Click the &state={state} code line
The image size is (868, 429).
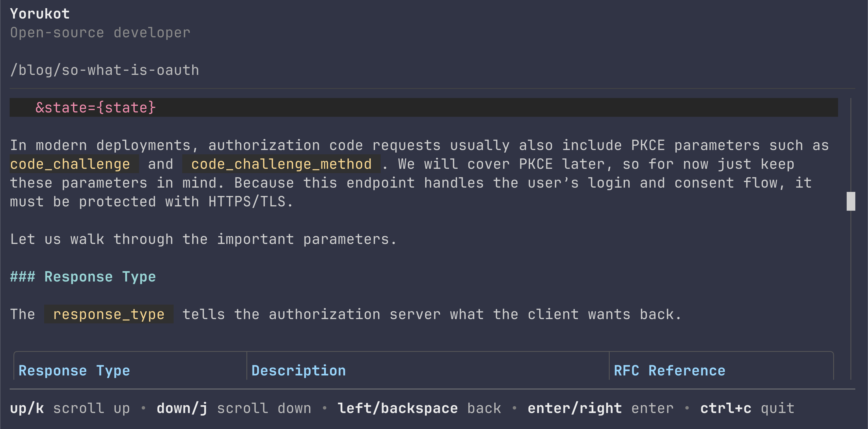coord(95,107)
